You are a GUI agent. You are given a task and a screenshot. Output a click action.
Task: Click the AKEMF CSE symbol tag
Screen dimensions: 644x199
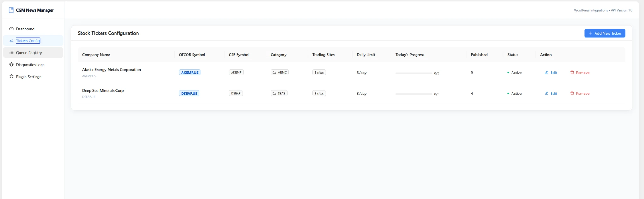tap(236, 73)
